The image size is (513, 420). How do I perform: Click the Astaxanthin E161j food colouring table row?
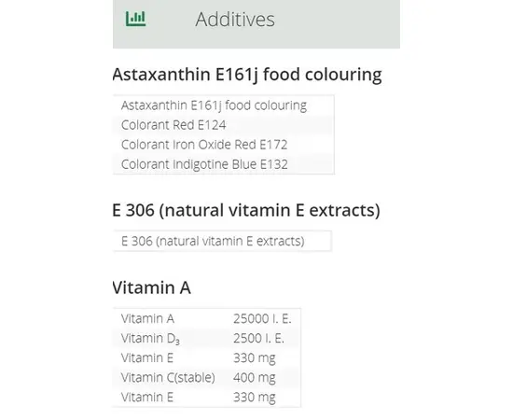pyautogui.click(x=224, y=105)
